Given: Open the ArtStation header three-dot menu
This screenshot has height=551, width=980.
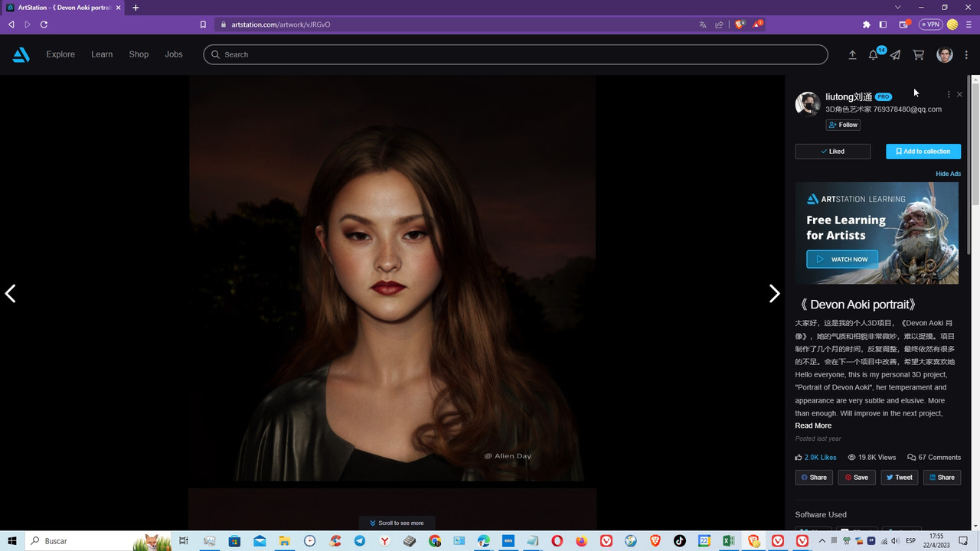Looking at the screenshot, I should (966, 54).
